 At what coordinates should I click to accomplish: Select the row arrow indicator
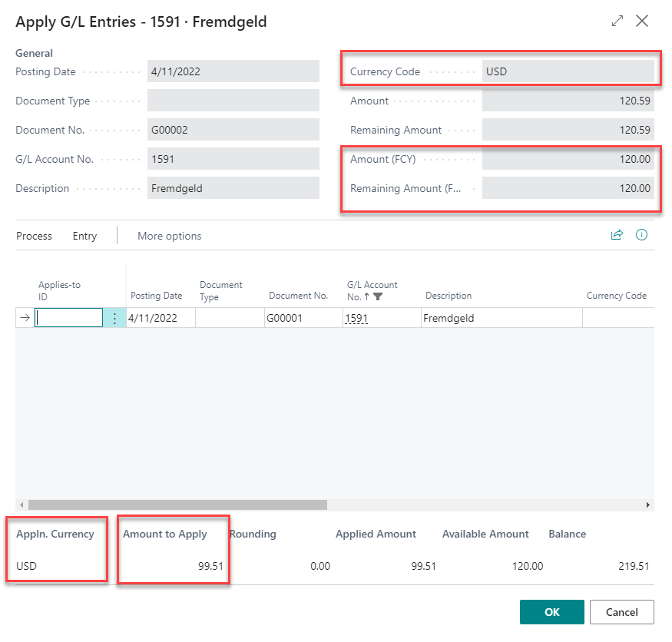25,318
